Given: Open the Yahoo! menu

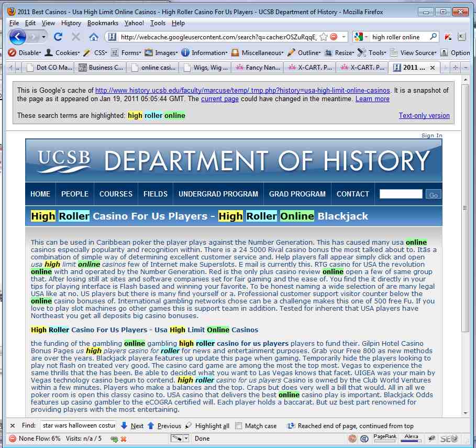Looking at the screenshot, I should pos(134,23).
